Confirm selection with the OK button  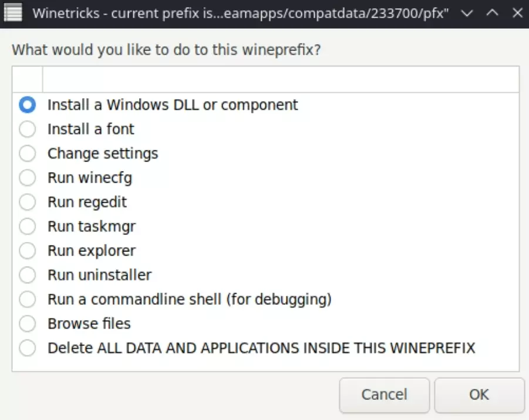[x=479, y=395]
